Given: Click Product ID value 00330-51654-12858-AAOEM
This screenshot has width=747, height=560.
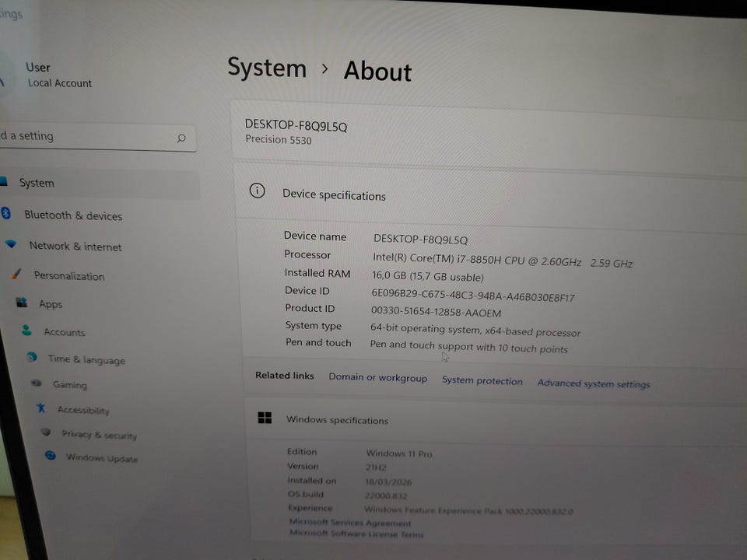Looking at the screenshot, I should [436, 312].
